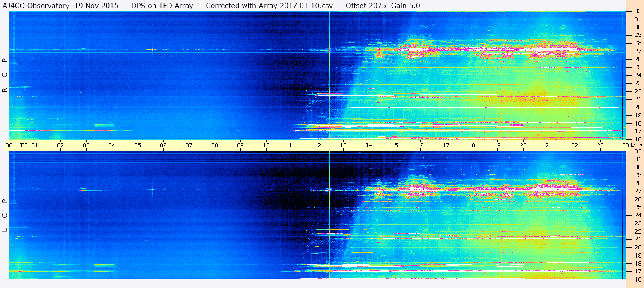The width and height of the screenshot is (644, 288).
Task: Select hour 15 on the UTC time axis
Action: (x=395, y=145)
